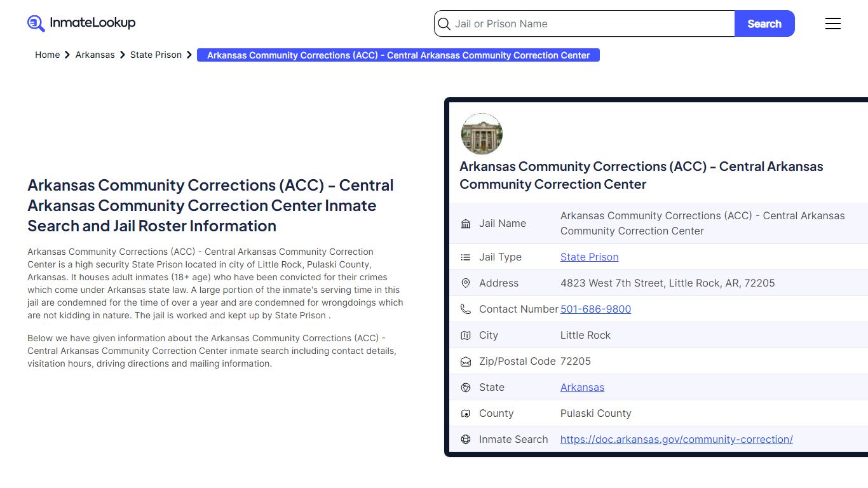Click the Contact Number label
This screenshot has width=868, height=488.
click(519, 309)
